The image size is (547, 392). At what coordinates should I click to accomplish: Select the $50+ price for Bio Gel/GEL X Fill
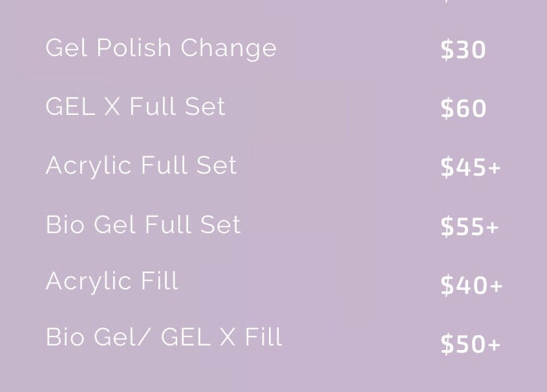470,344
